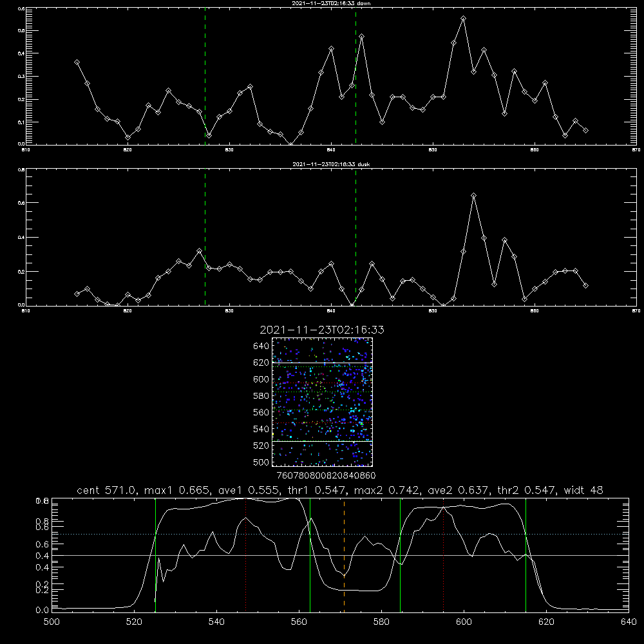Select the 'thr1 0.547' text
Viewport: 644px width, 644px height.
[316, 490]
